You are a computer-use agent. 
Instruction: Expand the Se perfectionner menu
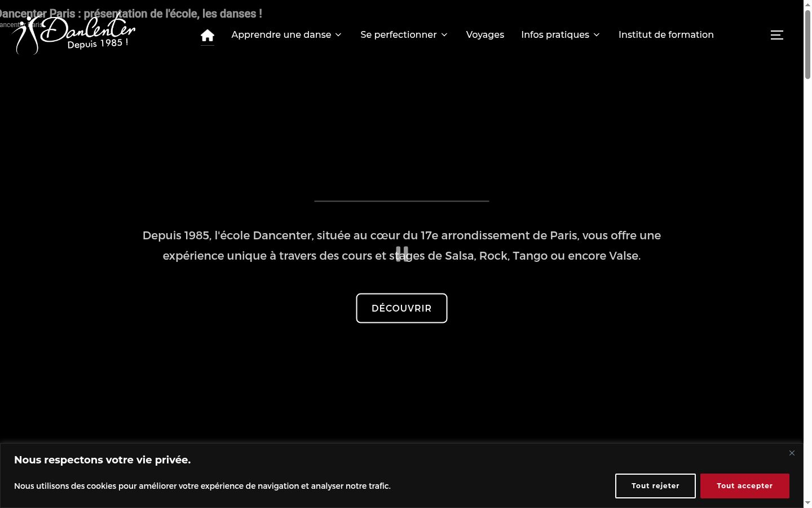click(x=404, y=35)
